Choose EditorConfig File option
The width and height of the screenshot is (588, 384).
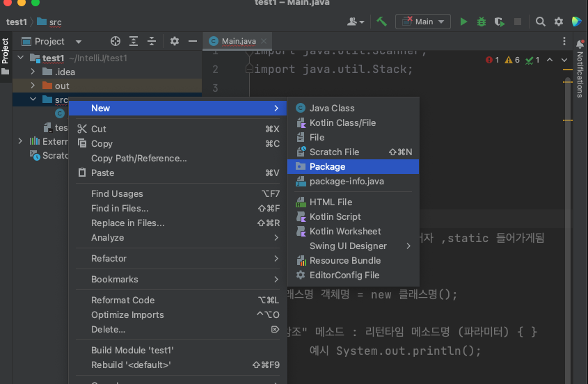pyautogui.click(x=353, y=275)
